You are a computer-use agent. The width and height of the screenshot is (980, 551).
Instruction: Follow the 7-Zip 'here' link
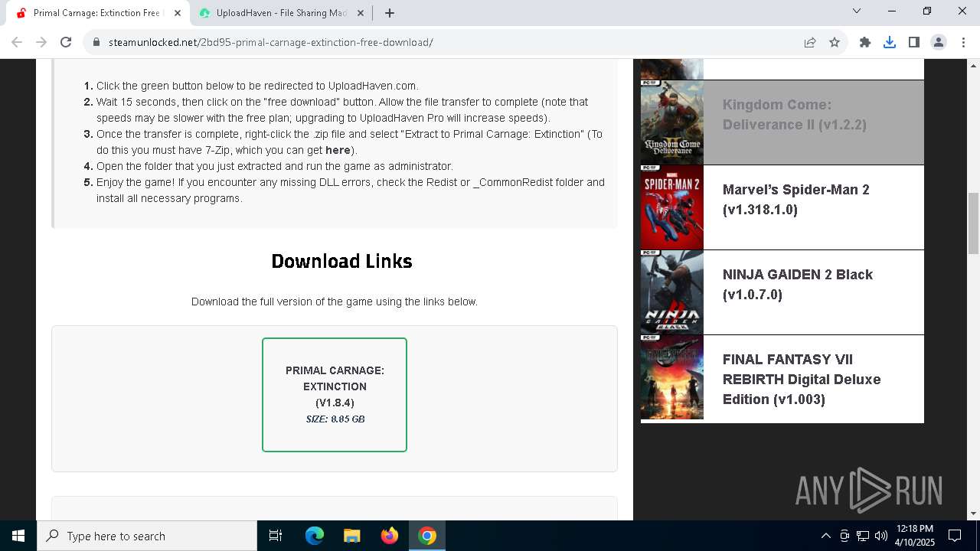click(338, 150)
